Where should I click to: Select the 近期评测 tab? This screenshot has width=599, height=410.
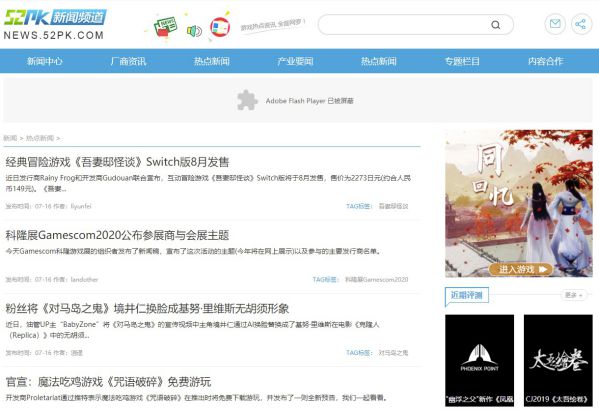(466, 295)
